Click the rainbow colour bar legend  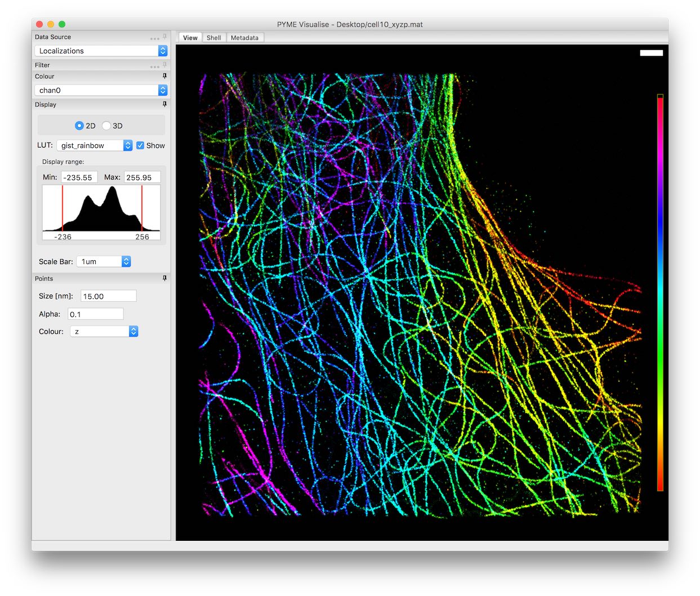click(660, 293)
